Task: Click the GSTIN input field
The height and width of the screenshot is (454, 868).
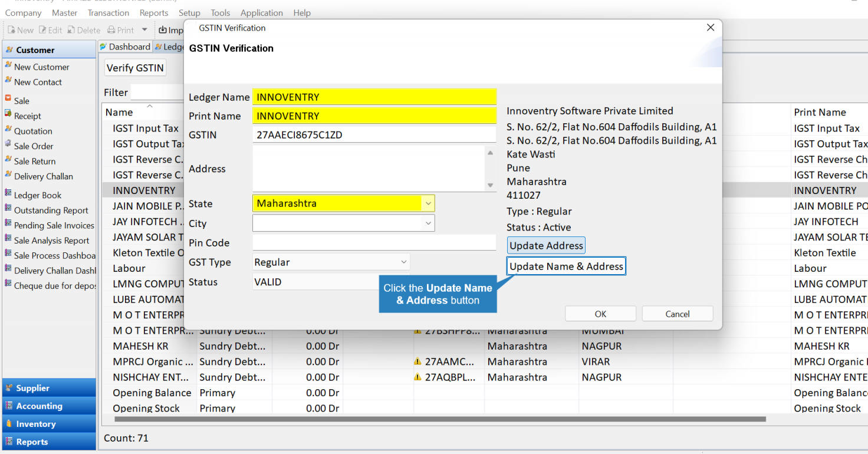Action: pos(374,135)
